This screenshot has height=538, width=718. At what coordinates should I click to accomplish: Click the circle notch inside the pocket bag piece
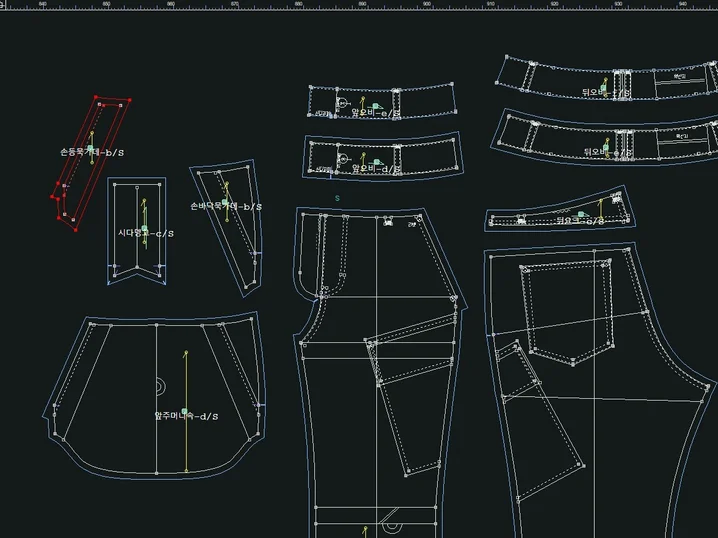[159, 385]
